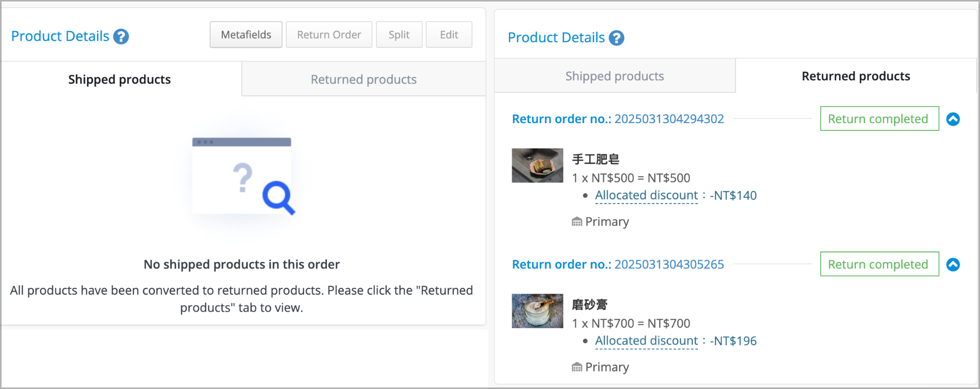Click Allocated discount link for -NT$140
This screenshot has height=389, width=980.
click(646, 195)
